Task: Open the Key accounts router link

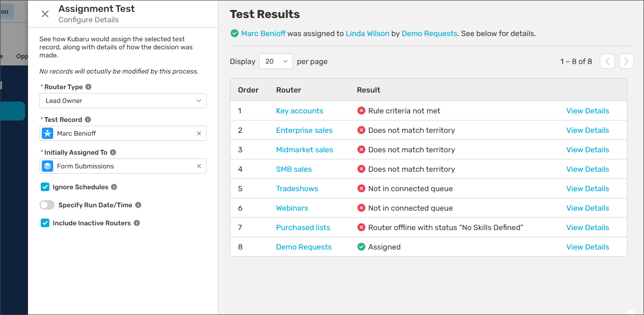Action: 299,111
